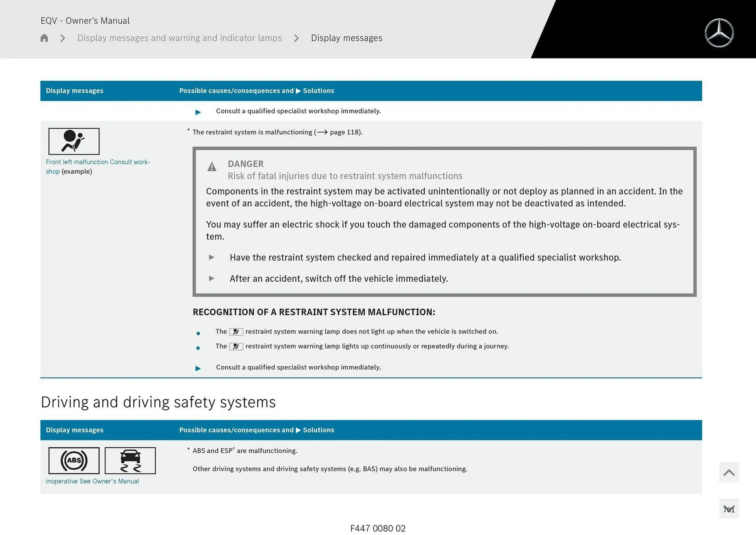Click the restraint warning lamp icon in second bullet
Image resolution: width=756 pixels, height=535 pixels.
[x=236, y=346]
